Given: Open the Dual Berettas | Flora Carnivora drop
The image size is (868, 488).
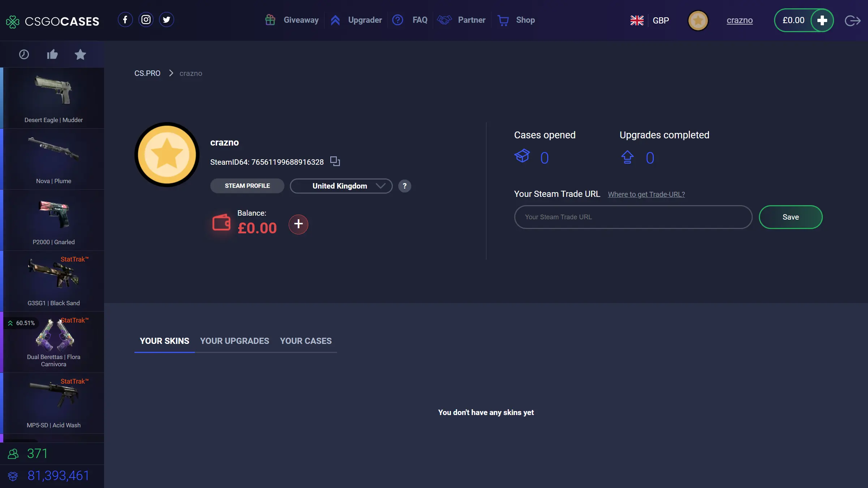Looking at the screenshot, I should pos(53,342).
